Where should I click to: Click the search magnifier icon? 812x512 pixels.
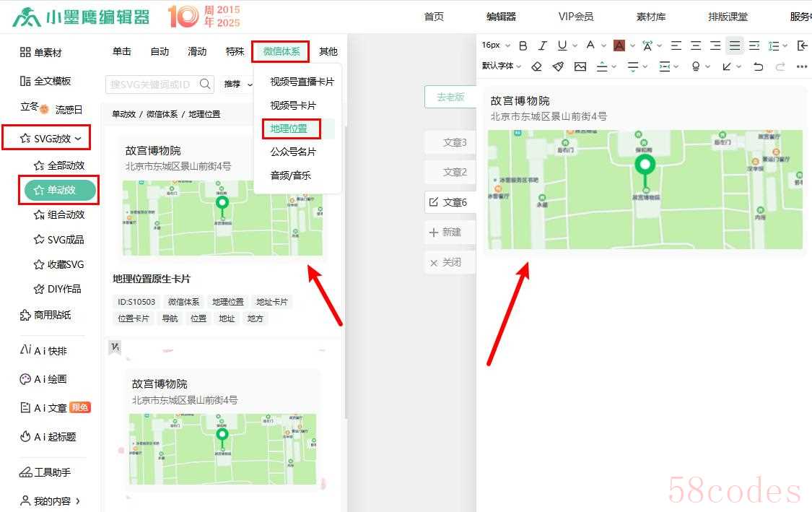[x=205, y=84]
